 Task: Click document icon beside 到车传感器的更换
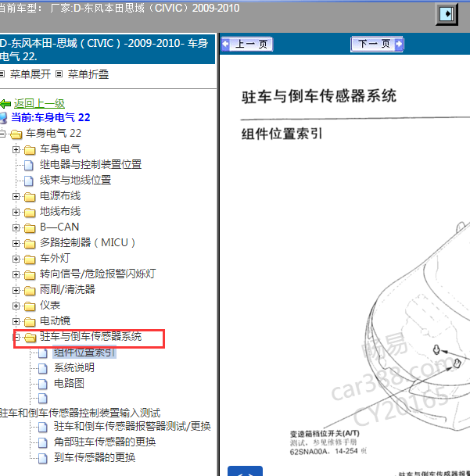click(x=43, y=458)
